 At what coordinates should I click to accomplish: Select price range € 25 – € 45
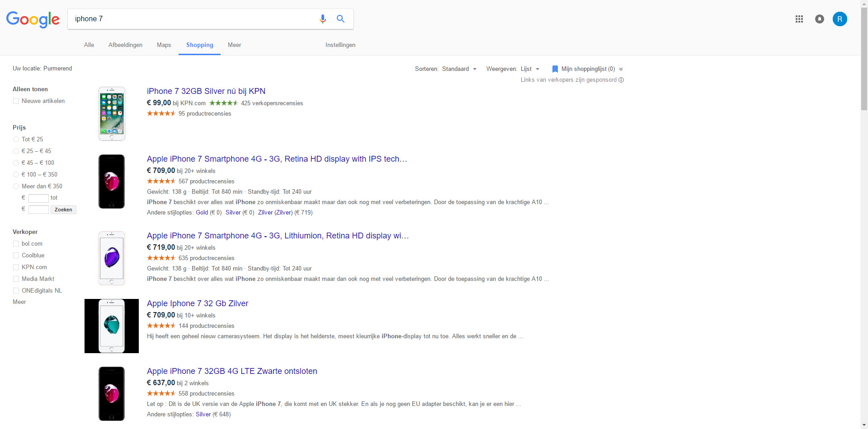coord(16,151)
